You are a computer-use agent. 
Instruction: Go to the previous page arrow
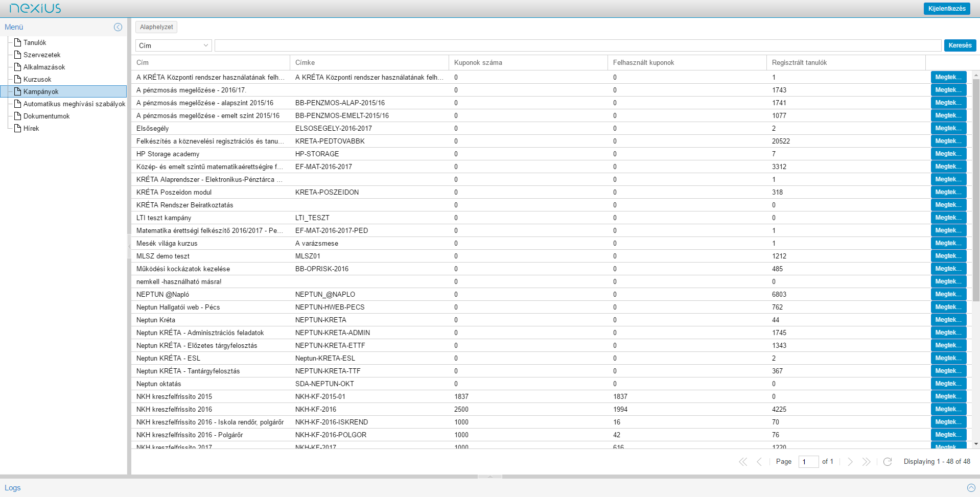click(x=759, y=462)
